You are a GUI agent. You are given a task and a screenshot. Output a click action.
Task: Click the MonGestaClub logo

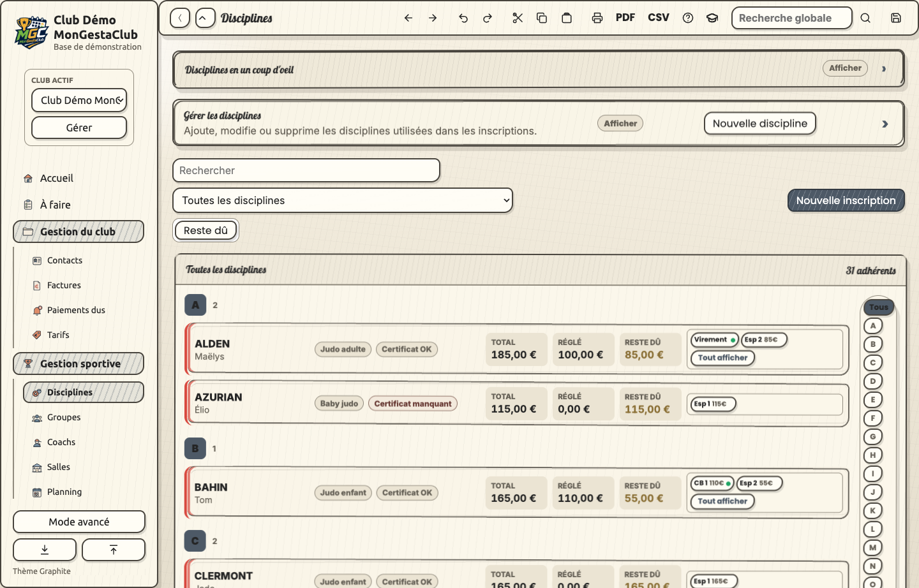(x=31, y=33)
